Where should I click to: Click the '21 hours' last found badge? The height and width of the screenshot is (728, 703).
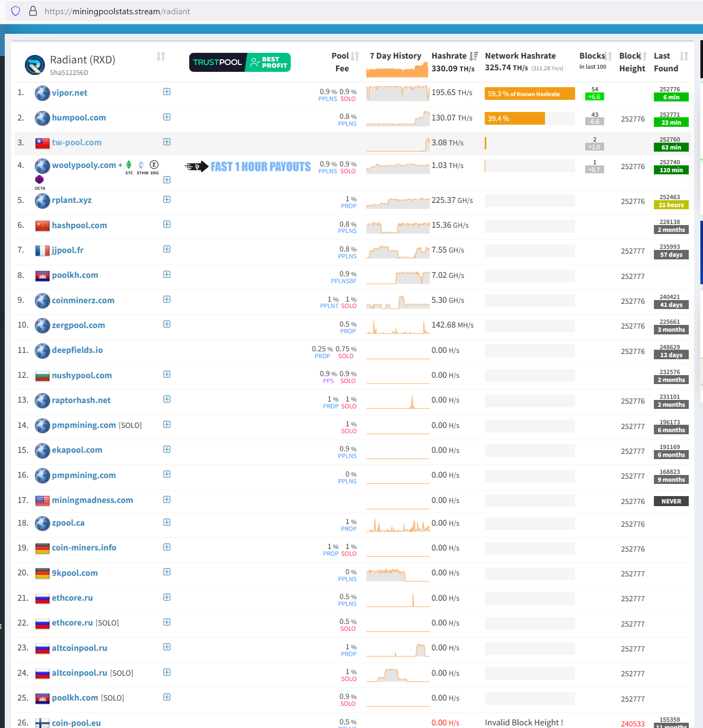[671, 205]
